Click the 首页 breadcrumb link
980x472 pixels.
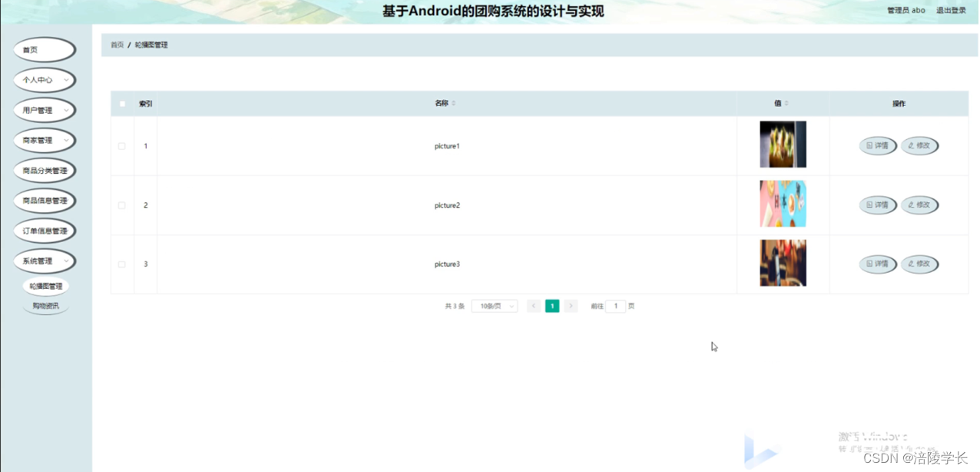(117, 45)
